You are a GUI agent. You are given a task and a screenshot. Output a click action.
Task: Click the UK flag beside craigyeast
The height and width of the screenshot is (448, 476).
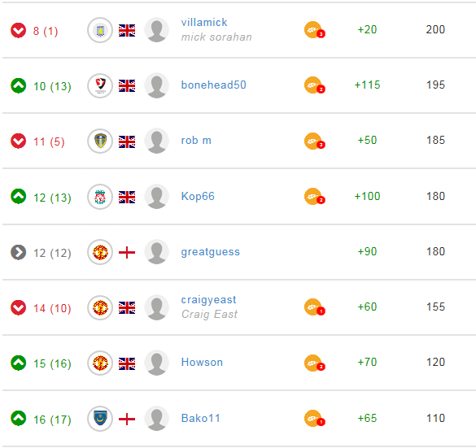(x=127, y=308)
